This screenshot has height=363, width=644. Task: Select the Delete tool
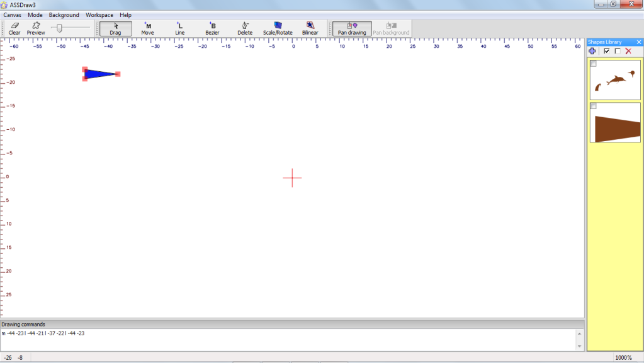[x=245, y=28]
